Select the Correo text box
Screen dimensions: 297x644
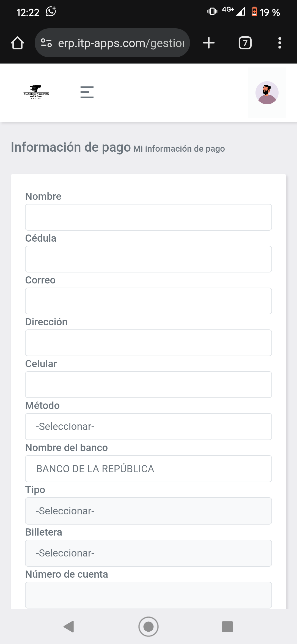[148, 301]
